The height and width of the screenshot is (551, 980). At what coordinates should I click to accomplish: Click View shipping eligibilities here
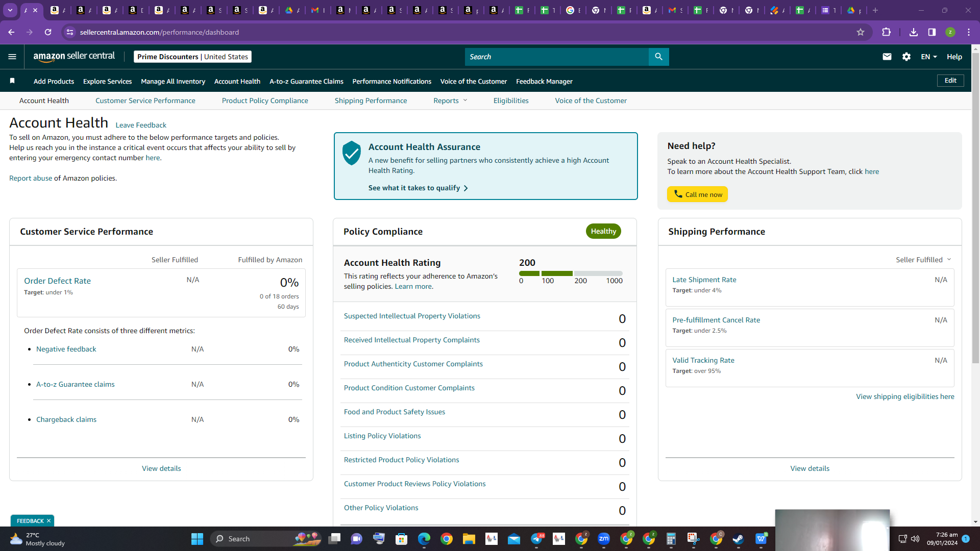pos(905,396)
